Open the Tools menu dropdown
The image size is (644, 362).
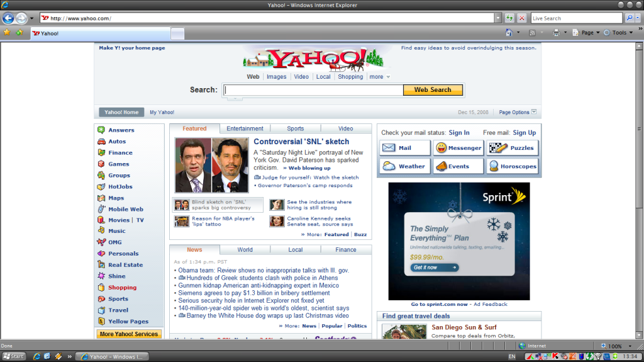tap(631, 33)
